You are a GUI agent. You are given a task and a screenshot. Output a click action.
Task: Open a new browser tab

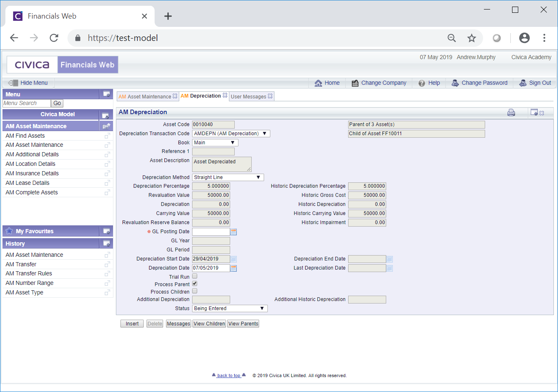168,16
